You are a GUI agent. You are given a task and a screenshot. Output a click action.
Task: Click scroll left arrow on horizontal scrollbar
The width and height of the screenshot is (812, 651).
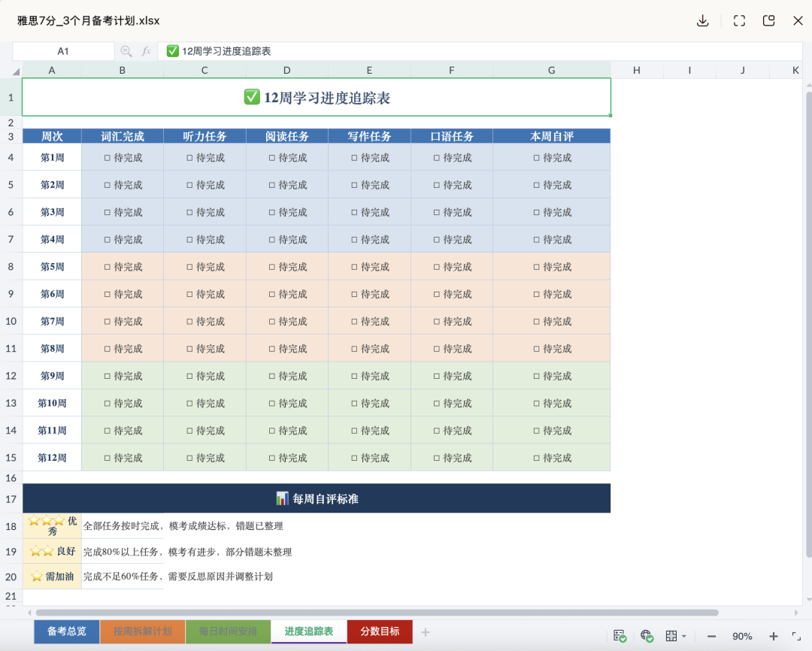(29, 613)
